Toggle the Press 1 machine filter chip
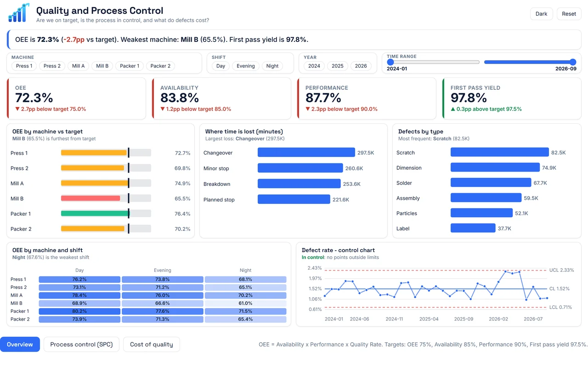This screenshot has height=368, width=588. [24, 66]
